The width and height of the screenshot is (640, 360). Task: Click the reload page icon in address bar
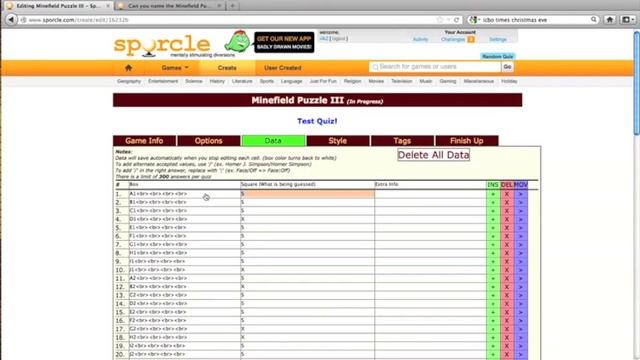click(457, 20)
